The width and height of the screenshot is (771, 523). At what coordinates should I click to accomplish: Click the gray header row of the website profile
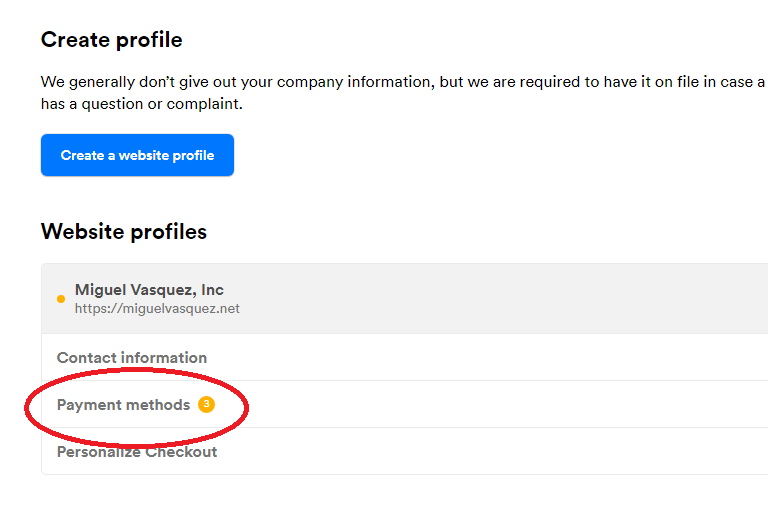click(500, 298)
